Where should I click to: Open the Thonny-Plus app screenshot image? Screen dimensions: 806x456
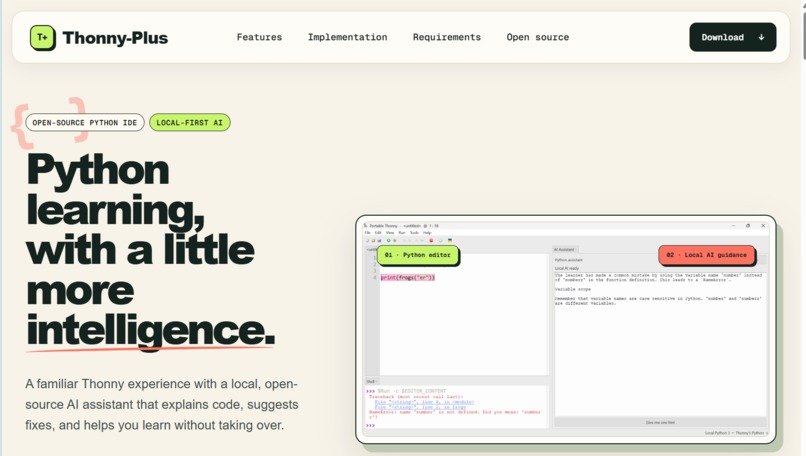click(x=565, y=329)
